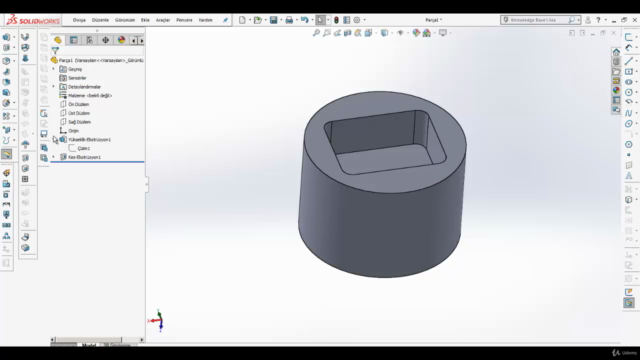Expand the New document dropdown arrow
The image size is (640, 360).
pos(250,20)
